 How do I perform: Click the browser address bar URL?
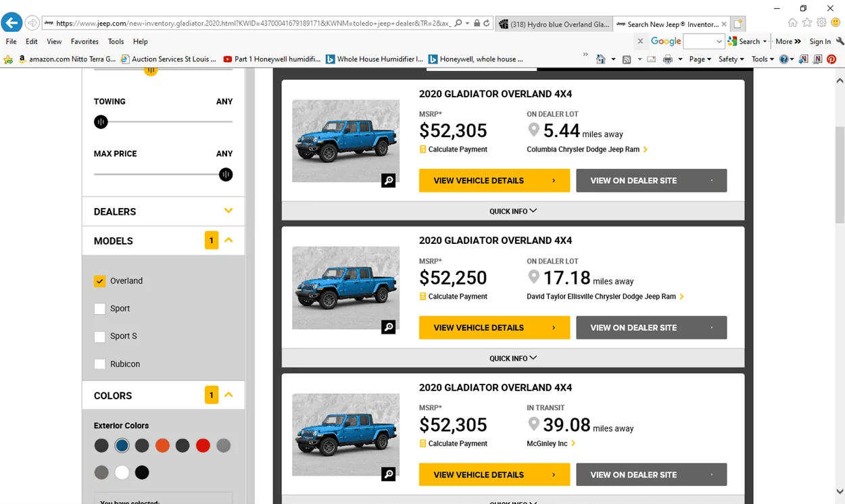254,24
